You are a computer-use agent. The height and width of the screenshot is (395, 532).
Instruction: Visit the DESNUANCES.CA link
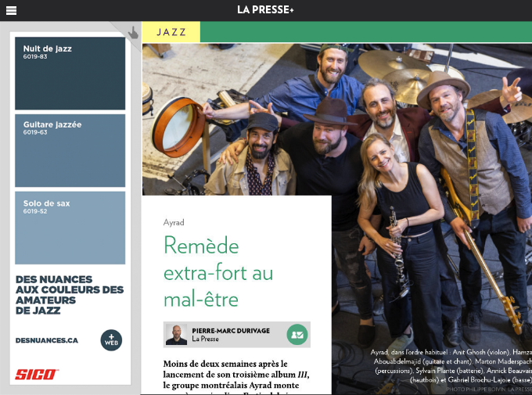tap(47, 340)
